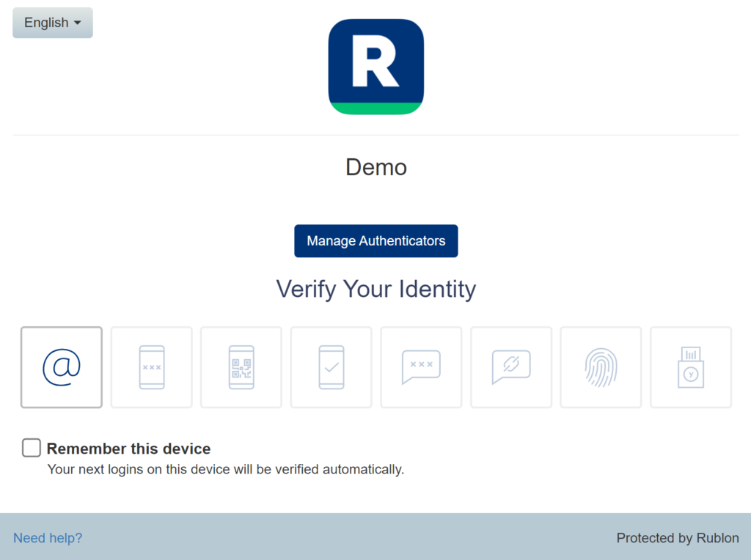Image resolution: width=751 pixels, height=560 pixels.
Task: Click the caret arrow beside English
Action: (78, 23)
